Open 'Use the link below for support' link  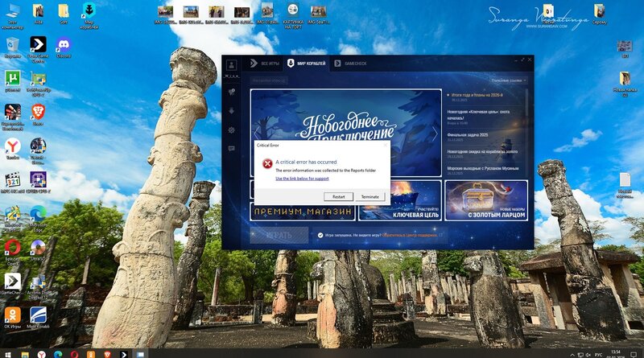[301, 179]
